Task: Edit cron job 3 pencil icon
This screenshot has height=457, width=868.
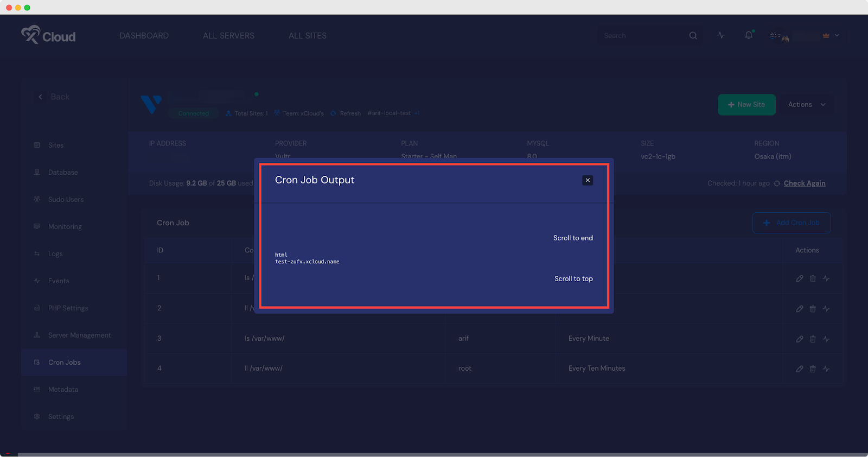Action: tap(800, 339)
